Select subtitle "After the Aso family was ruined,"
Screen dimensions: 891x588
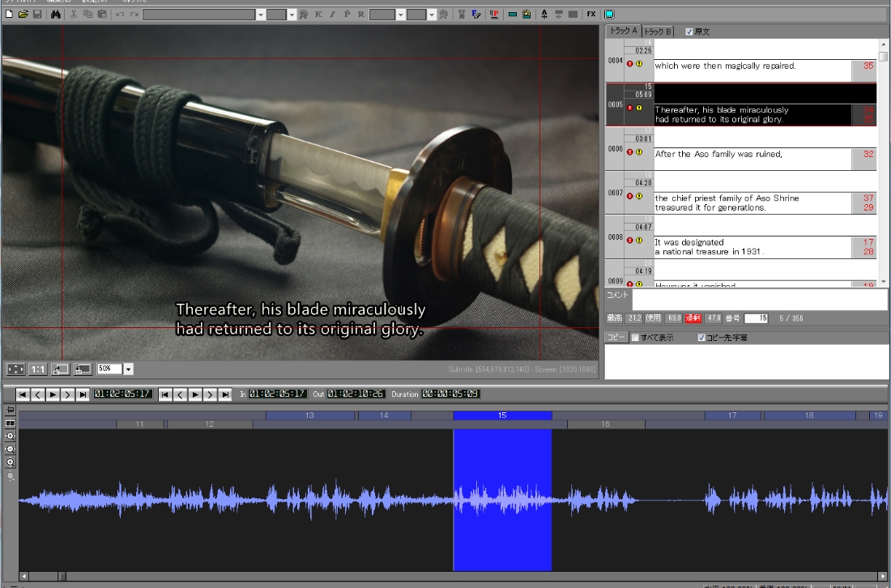tap(718, 154)
